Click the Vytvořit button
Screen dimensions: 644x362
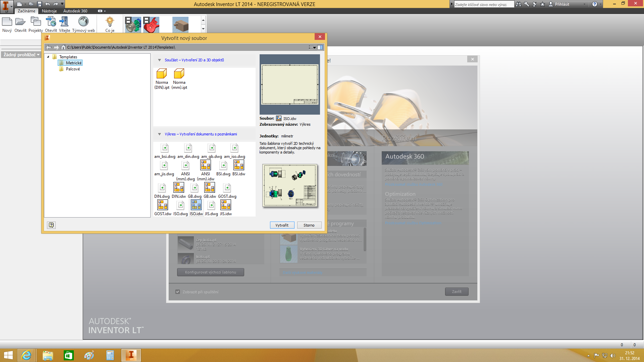coord(282,225)
